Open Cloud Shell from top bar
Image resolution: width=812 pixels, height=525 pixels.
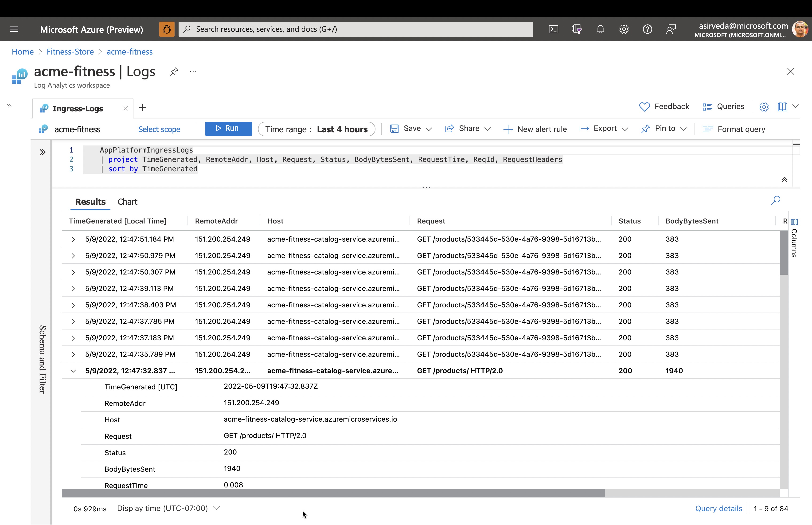pyautogui.click(x=553, y=29)
